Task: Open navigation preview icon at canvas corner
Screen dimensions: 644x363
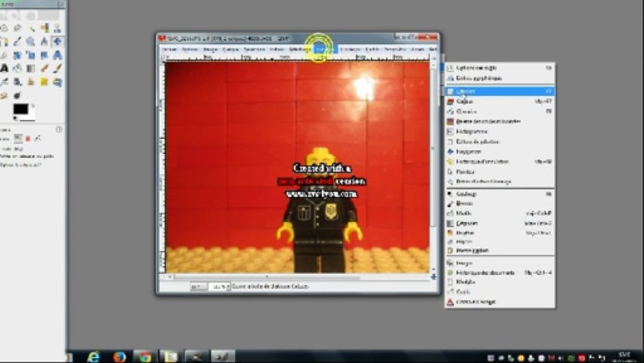Action: coord(435,276)
